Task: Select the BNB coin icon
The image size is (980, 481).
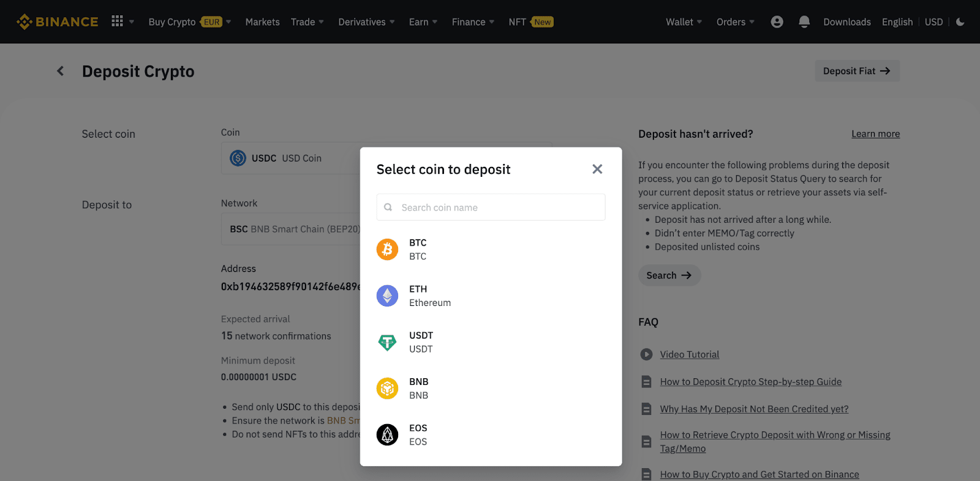Action: click(387, 389)
